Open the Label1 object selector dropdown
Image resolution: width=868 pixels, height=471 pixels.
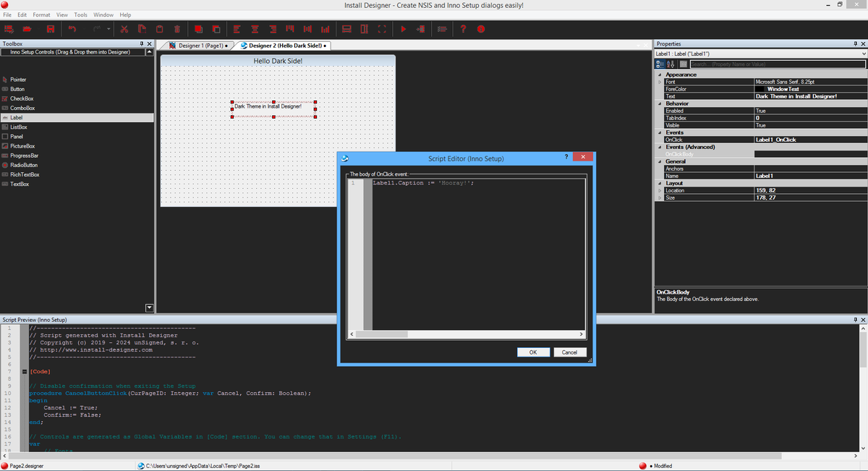click(864, 54)
